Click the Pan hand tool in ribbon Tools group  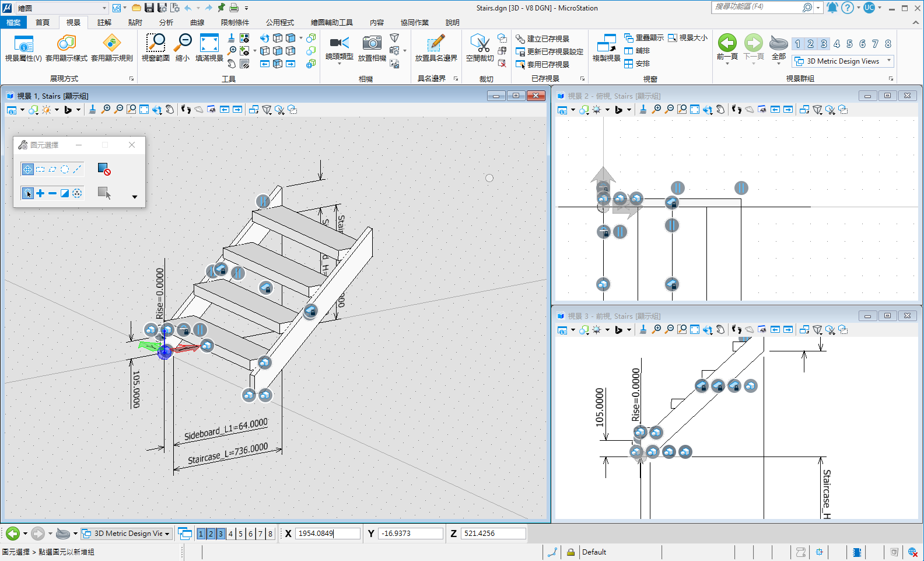point(232,64)
